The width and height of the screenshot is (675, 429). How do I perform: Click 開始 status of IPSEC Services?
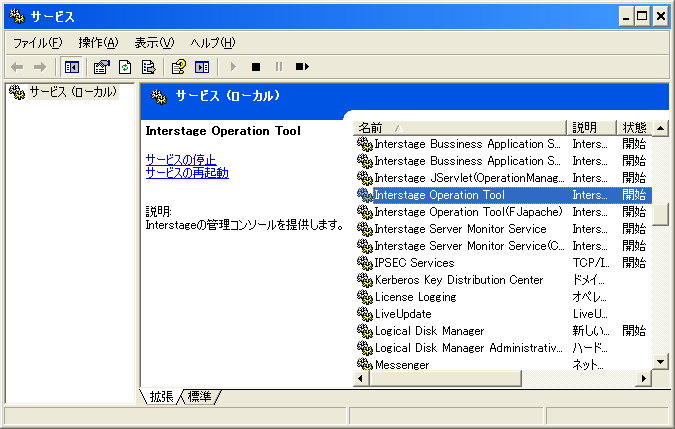(634, 263)
